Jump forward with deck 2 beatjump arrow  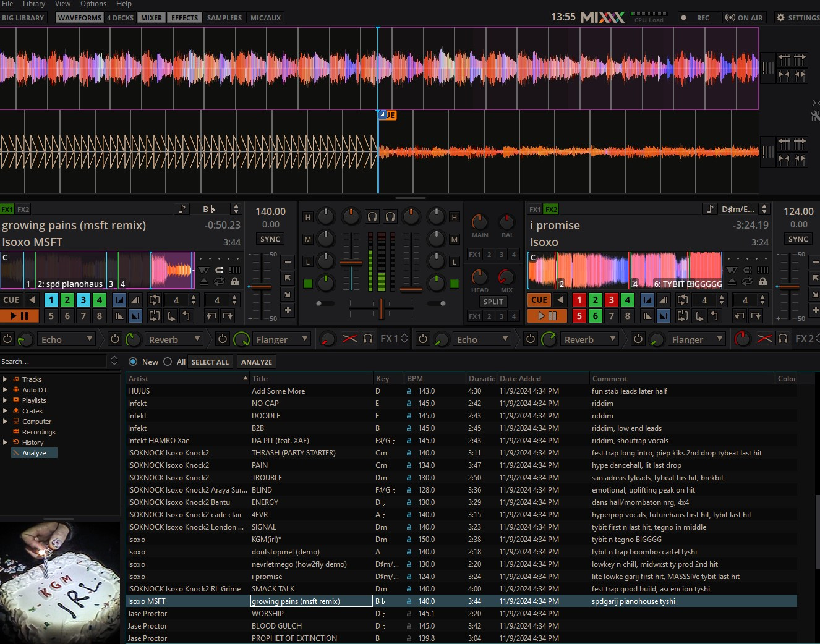pyautogui.click(x=756, y=316)
